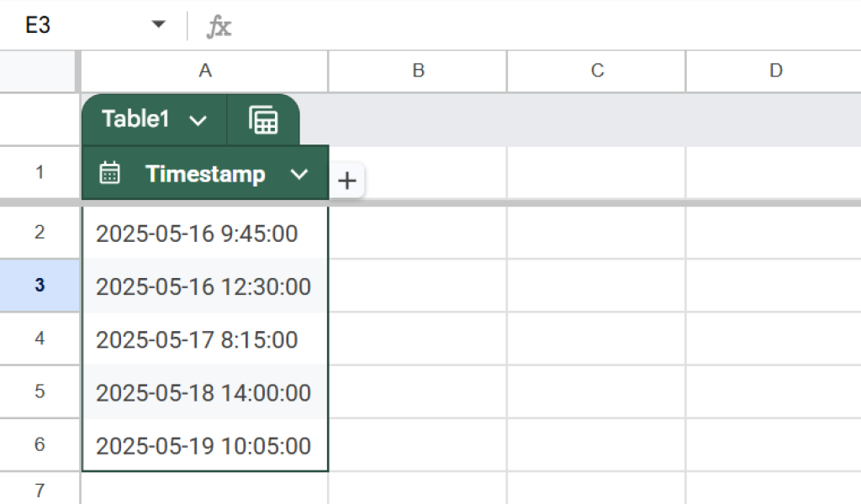Select column B header
Screen dimensions: 861x504
click(x=418, y=71)
